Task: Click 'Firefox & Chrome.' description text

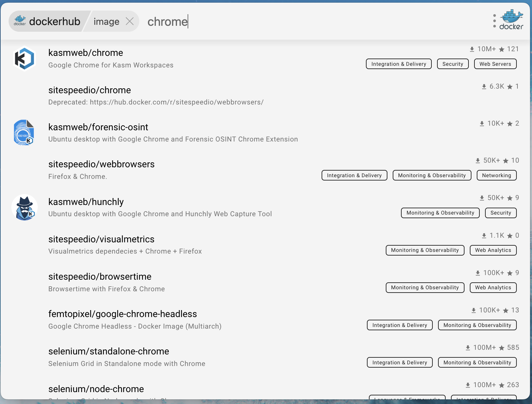Action: pyautogui.click(x=78, y=177)
